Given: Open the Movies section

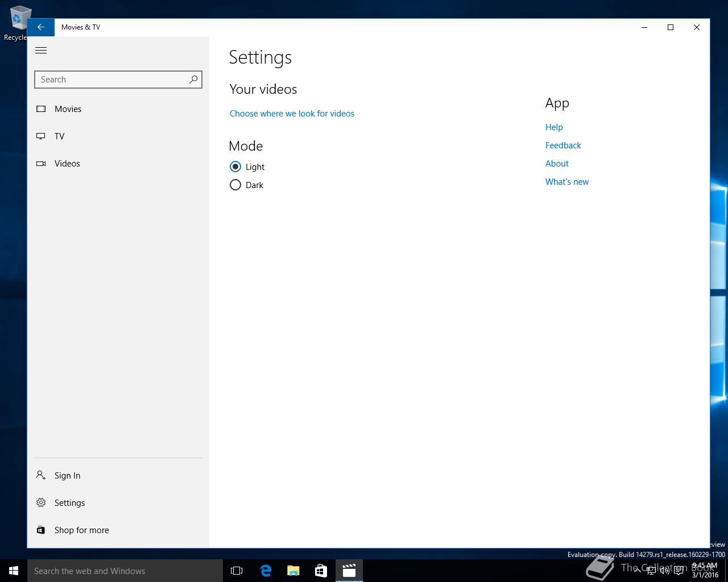Looking at the screenshot, I should coord(68,109).
